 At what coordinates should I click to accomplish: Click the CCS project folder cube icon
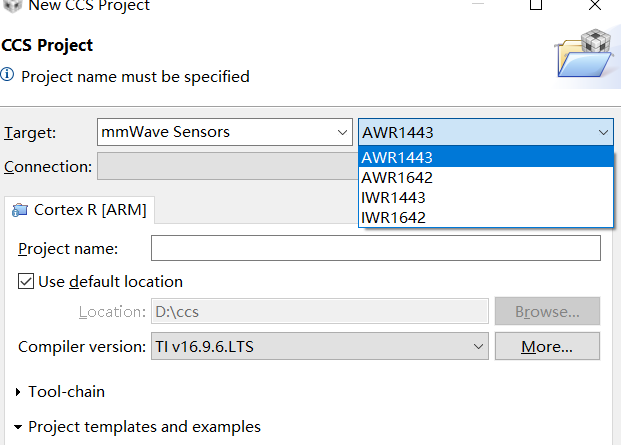click(x=586, y=52)
